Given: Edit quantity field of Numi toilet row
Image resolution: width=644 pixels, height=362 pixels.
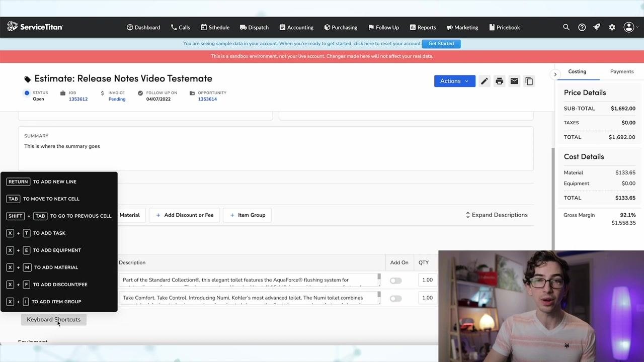Looking at the screenshot, I should tap(427, 298).
